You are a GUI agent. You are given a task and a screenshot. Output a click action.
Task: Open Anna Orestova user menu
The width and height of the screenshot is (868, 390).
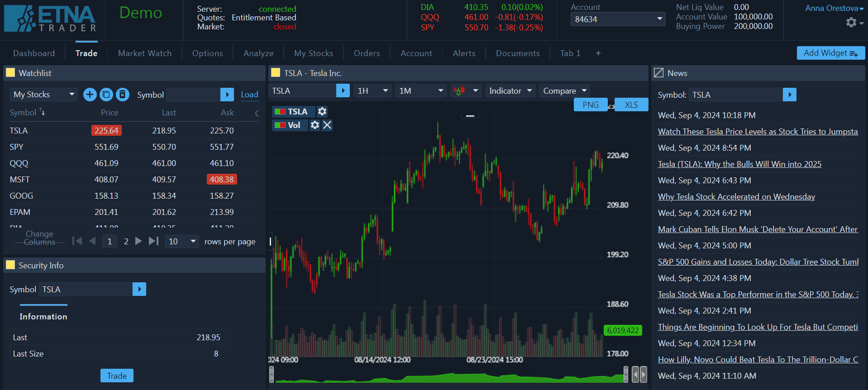pyautogui.click(x=835, y=8)
